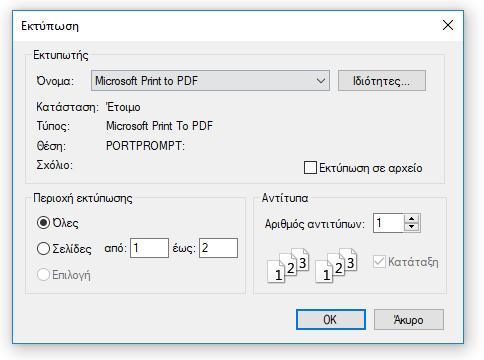Open the printer name dropdown
484x360 pixels.
210,81
